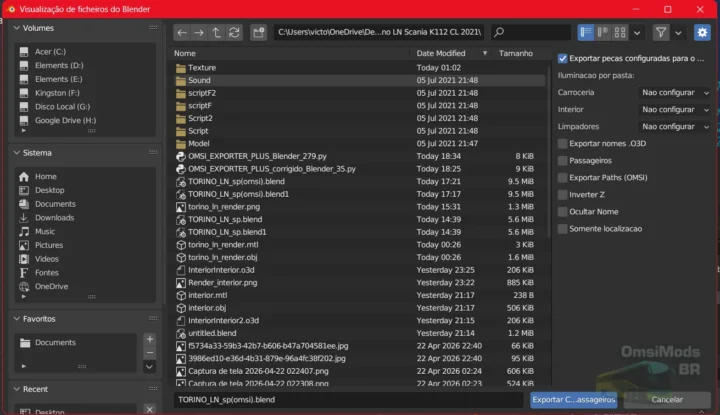Toggle the options gear icon panel
The height and width of the screenshot is (415, 720).
(x=702, y=33)
